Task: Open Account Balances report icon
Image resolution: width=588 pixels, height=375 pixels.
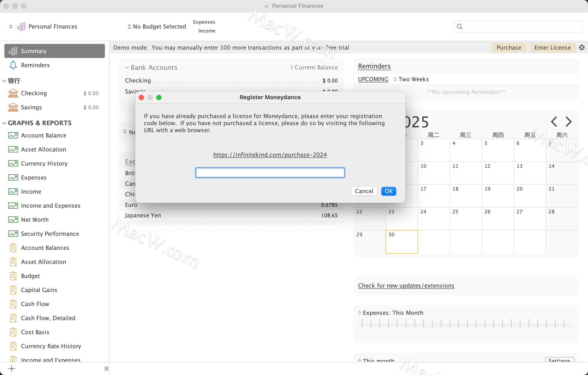Action: coord(13,248)
